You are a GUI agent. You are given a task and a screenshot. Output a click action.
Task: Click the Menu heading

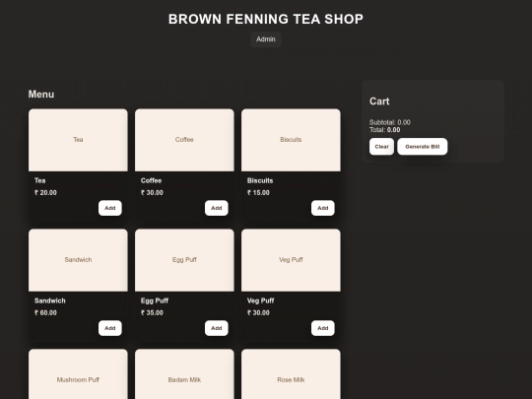tap(41, 94)
